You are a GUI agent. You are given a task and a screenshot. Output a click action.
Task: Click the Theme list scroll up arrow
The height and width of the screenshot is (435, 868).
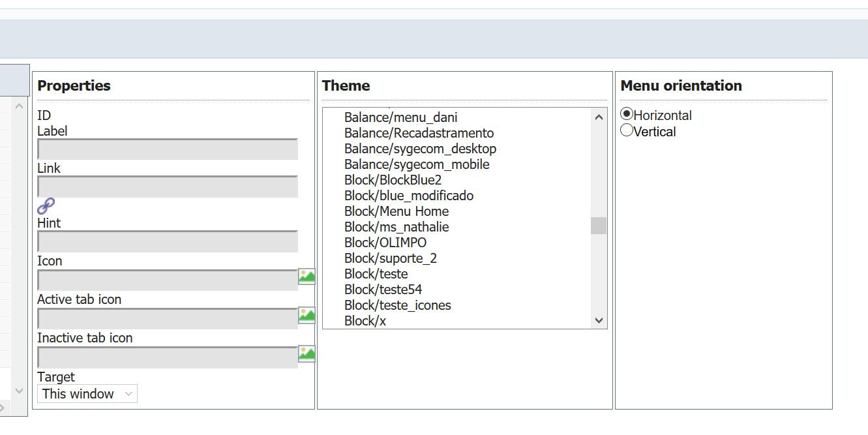tap(599, 117)
